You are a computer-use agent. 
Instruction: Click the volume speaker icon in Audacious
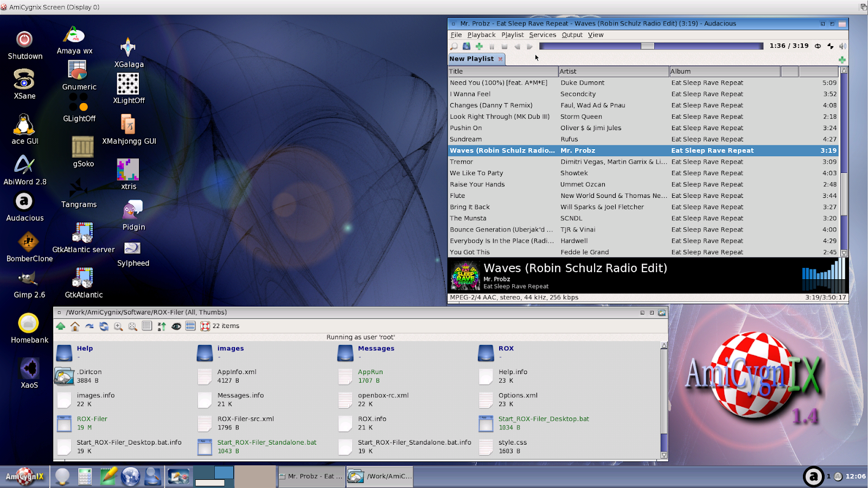843,46
